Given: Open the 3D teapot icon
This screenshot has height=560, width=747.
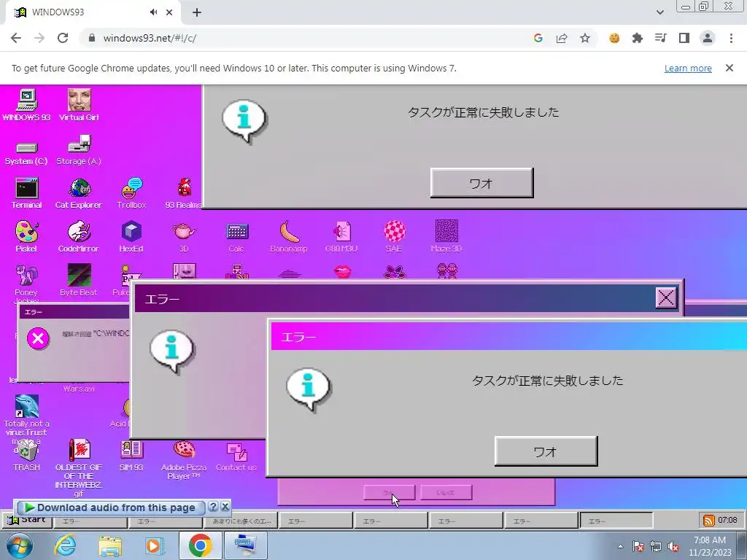Looking at the screenshot, I should click(x=183, y=237).
